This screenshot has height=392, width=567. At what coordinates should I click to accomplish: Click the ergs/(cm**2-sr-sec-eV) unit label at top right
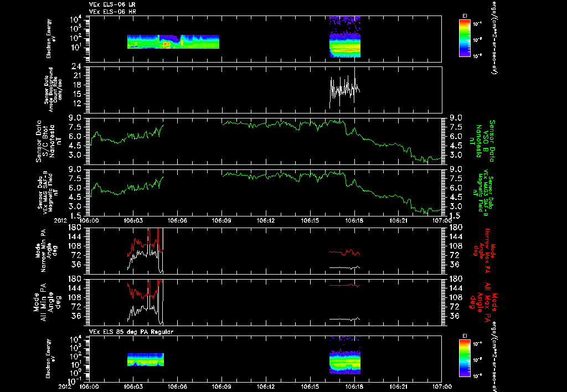coord(493,38)
